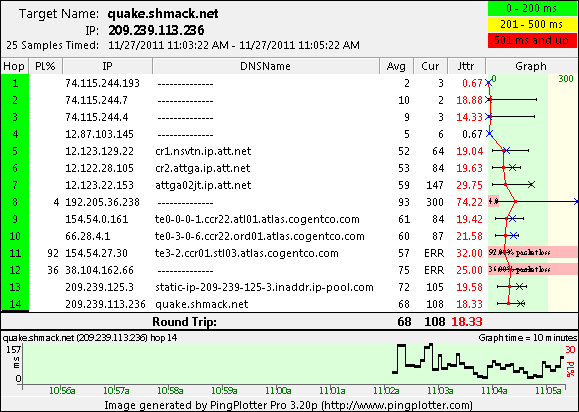
Task: Click static-ip-209-239-125-3.inaddr.ip-pool.com
Action: (264, 287)
